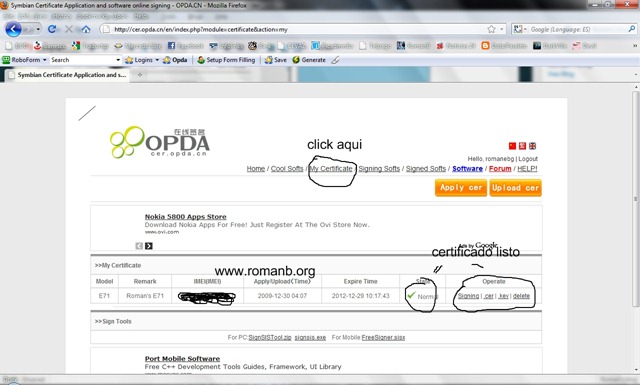640x385 pixels.
Task: Open the Facebook bookmark in bookmarks toolbar
Action: point(185,46)
